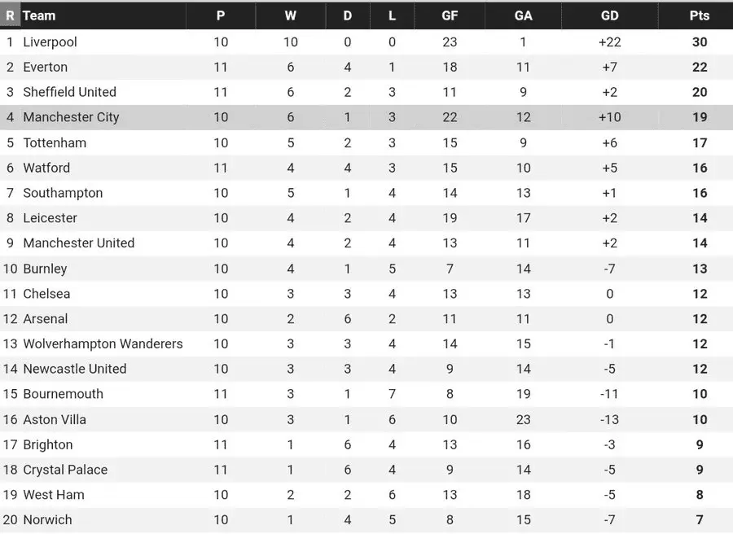733x560 pixels.
Task: Open the Everton team row
Action: (45, 67)
